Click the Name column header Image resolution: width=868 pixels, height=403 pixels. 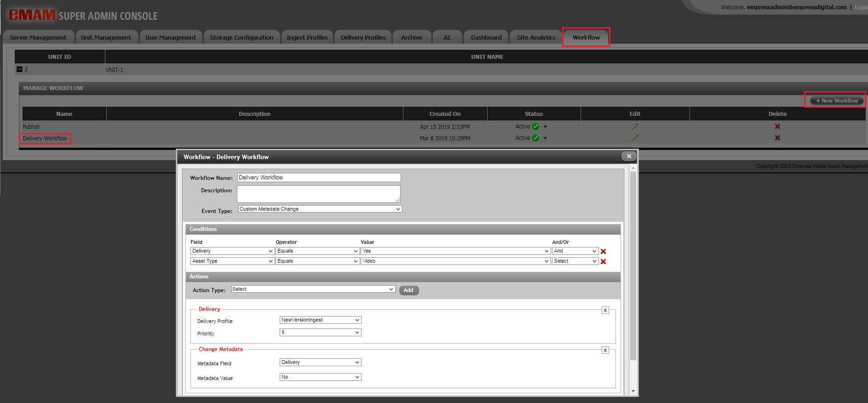tap(64, 114)
